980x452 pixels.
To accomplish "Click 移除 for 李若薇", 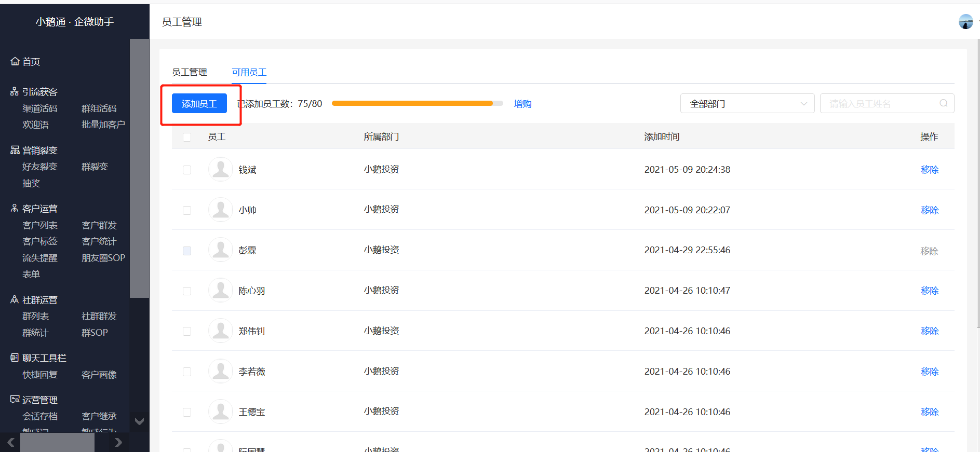I will (x=930, y=372).
